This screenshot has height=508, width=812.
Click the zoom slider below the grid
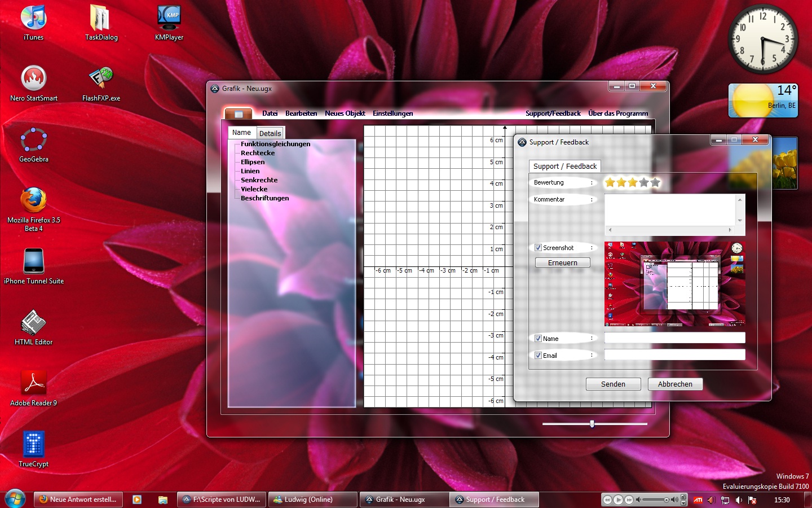click(592, 424)
